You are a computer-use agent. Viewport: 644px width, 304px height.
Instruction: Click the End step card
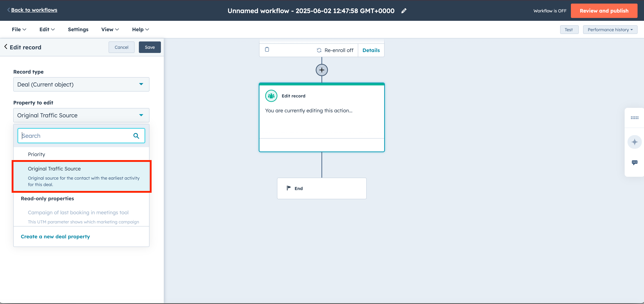click(x=322, y=188)
